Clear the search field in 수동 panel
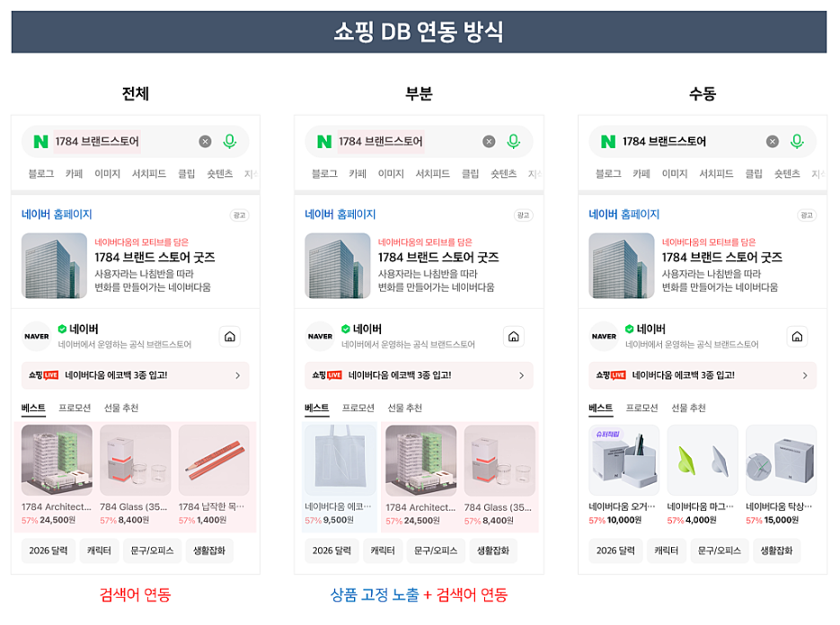The image size is (840, 625). [773, 141]
